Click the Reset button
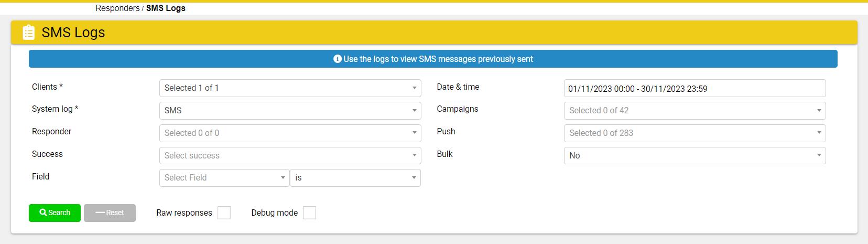The height and width of the screenshot is (244, 868). pos(110,213)
